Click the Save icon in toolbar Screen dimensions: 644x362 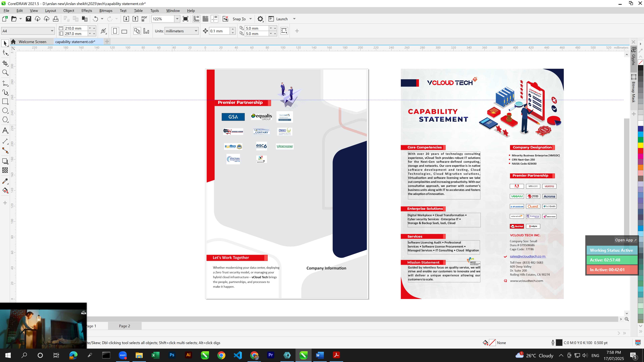(29, 19)
